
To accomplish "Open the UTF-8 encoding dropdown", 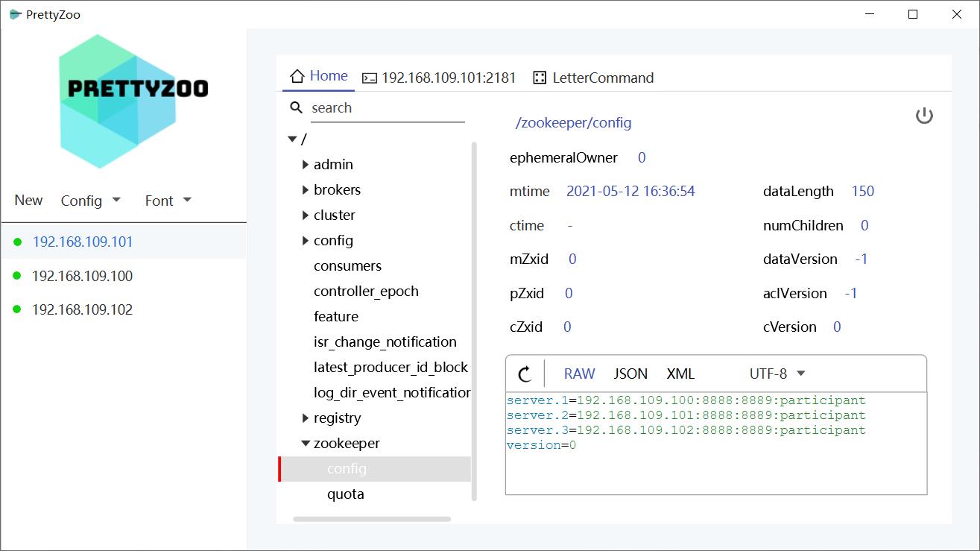I will click(x=777, y=374).
